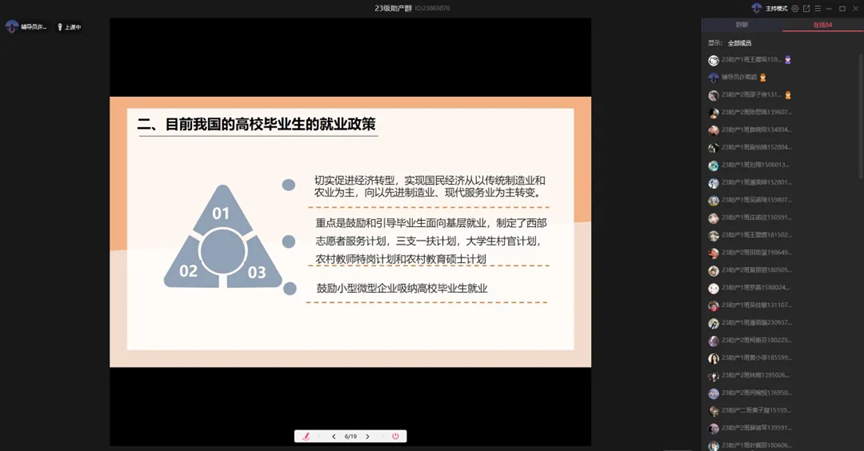Image resolution: width=864 pixels, height=451 pixels.
Task: Select member 辅导员 with the orange badge
Action: pos(739,77)
